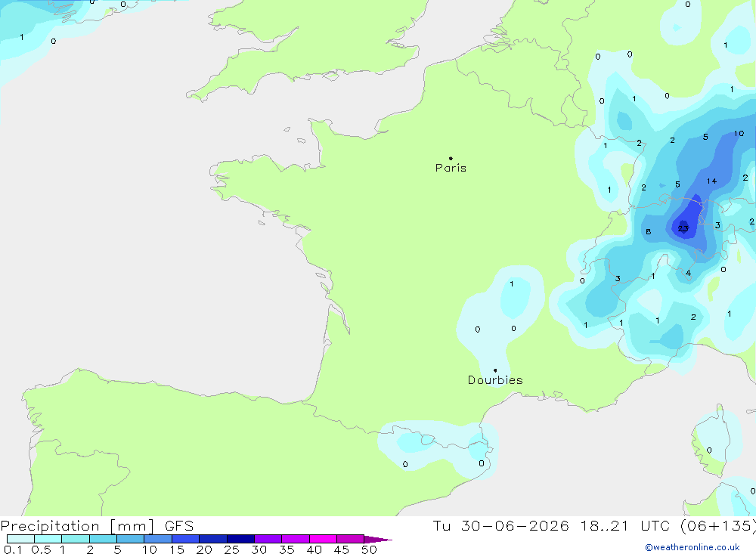Open the weatheronline.co.uk copyright link
Viewport: 756px width, 554px height.
[x=692, y=547]
